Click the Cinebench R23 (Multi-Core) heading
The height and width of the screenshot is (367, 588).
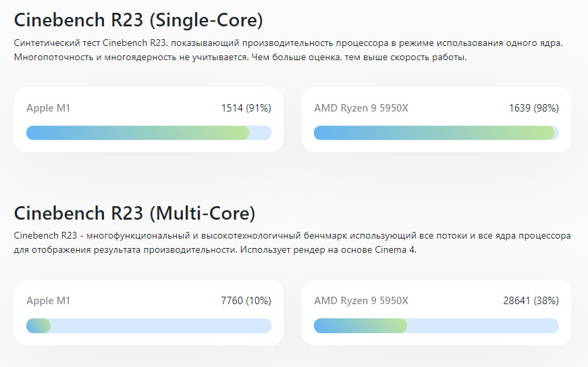[134, 214]
